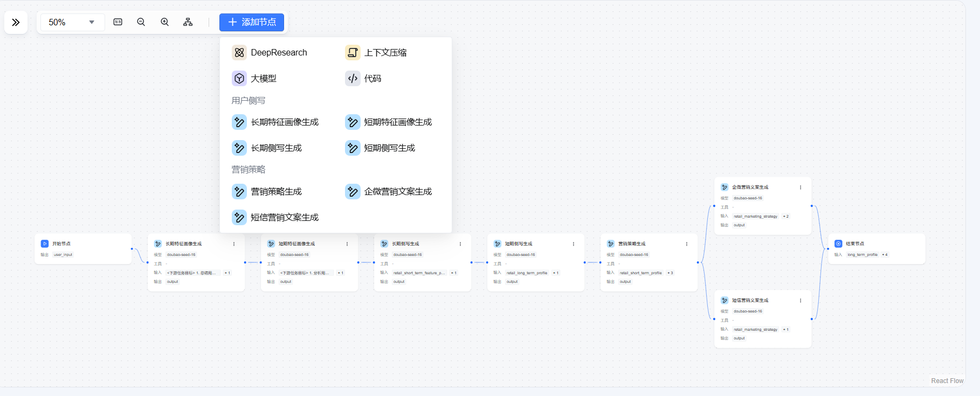Click the +3 tag in 营销策略生成 node
Viewport: 980px width, 396px height.
670,273
